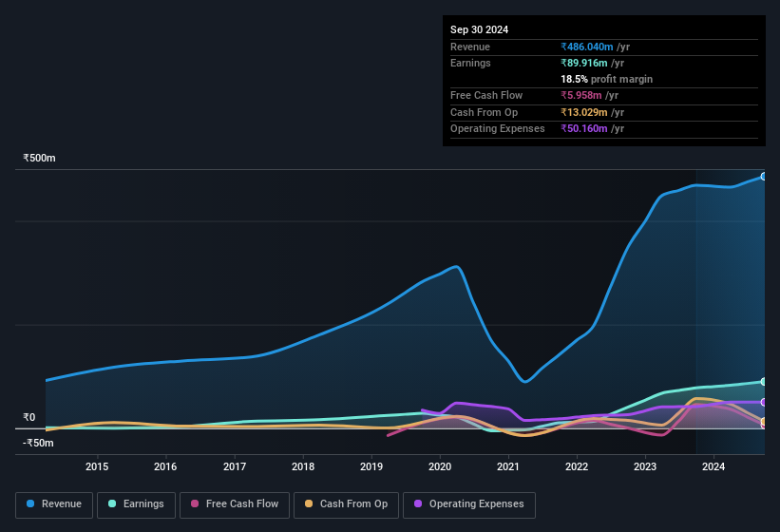Click the 2023 x-axis label
Screen dimensions: 780x532
[645, 466]
